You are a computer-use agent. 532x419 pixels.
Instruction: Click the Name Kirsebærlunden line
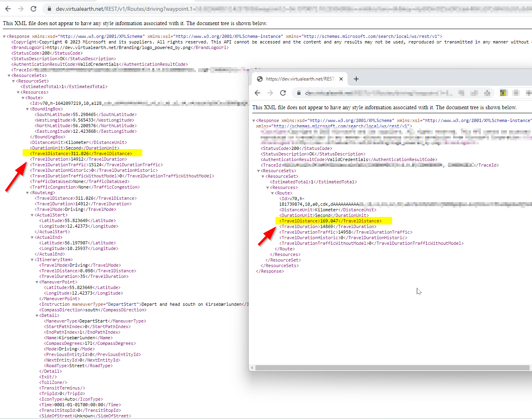78,338
